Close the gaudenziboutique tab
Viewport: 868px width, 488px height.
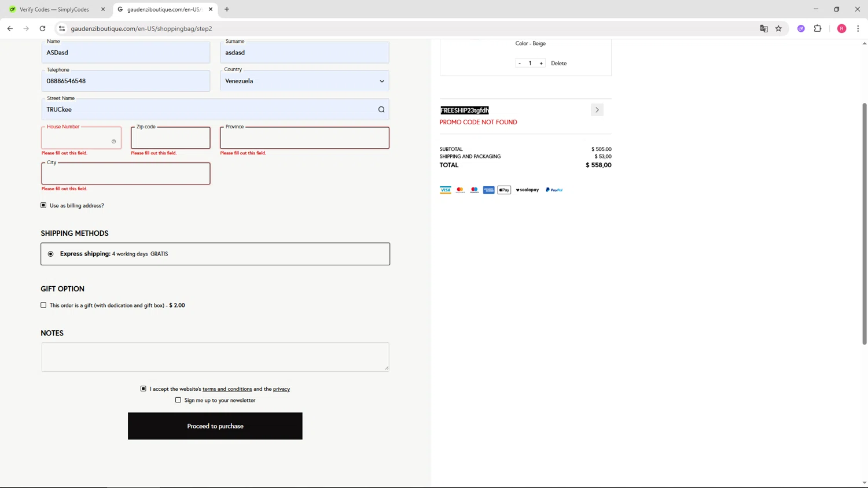tap(211, 9)
